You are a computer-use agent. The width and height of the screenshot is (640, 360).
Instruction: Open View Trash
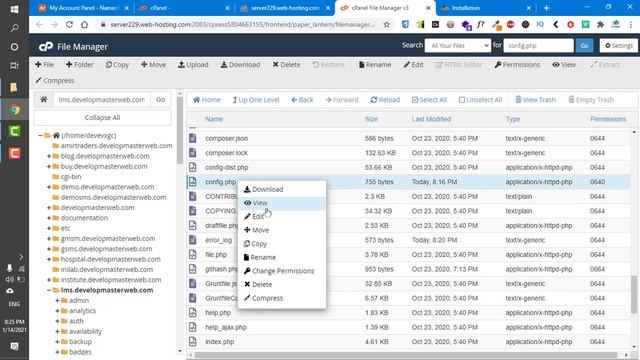[535, 100]
